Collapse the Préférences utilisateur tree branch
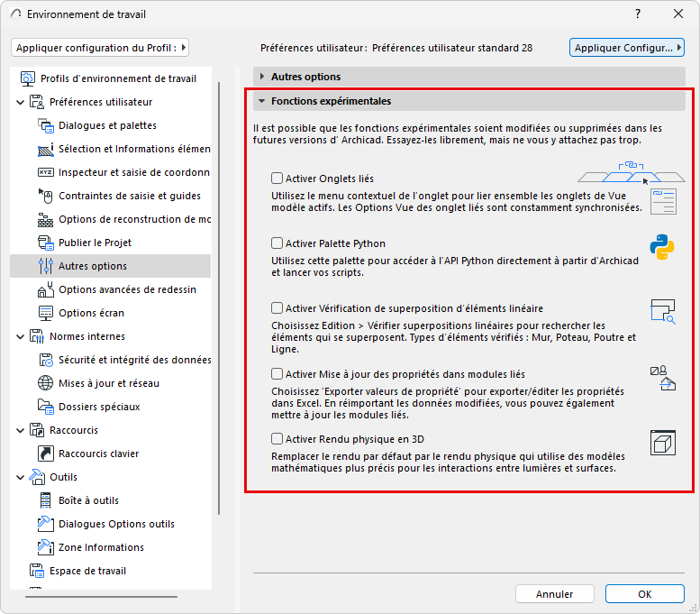 click(20, 103)
